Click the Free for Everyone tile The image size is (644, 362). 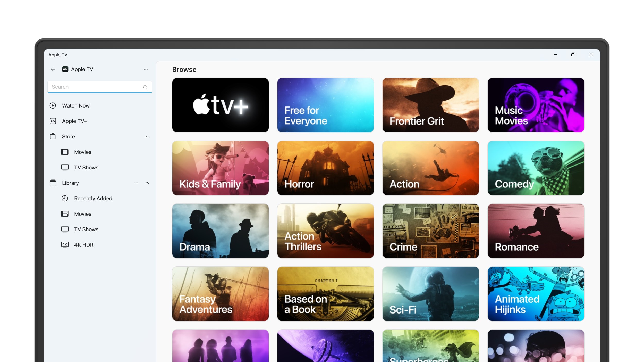(325, 105)
